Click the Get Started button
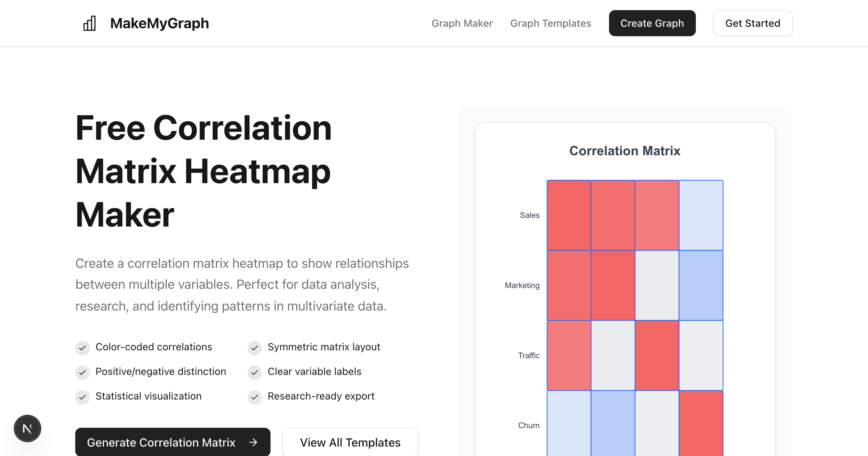The width and height of the screenshot is (868, 456). coord(753,23)
